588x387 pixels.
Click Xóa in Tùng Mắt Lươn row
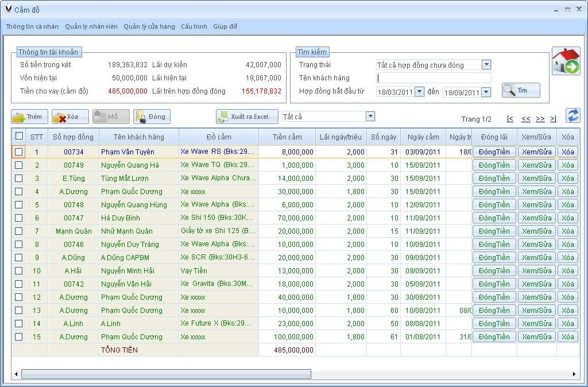pyautogui.click(x=568, y=178)
